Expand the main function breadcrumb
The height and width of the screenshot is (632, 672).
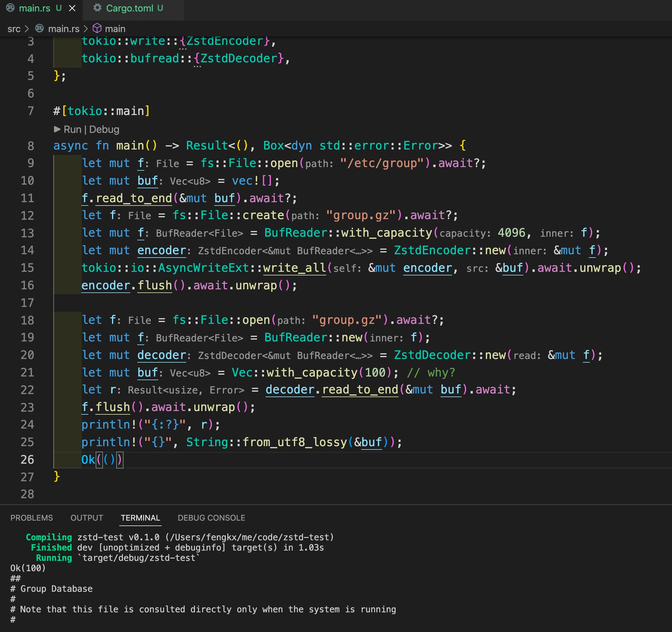(x=115, y=29)
